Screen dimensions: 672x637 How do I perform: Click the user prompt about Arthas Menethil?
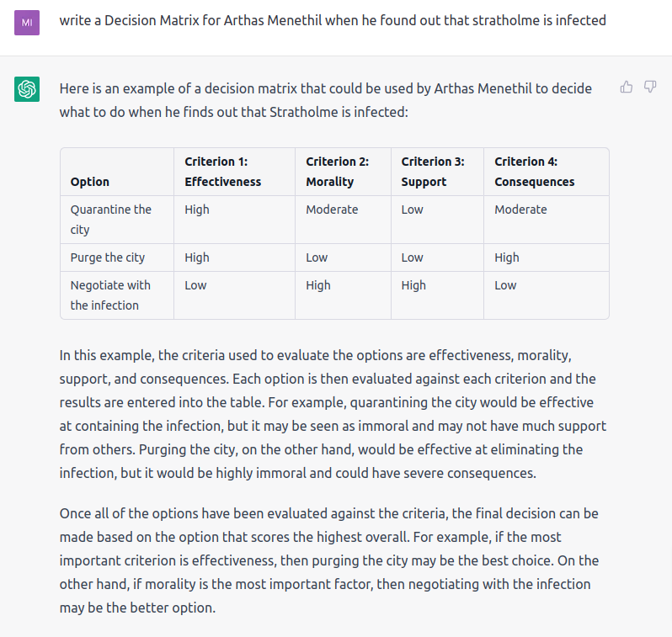coord(333,20)
